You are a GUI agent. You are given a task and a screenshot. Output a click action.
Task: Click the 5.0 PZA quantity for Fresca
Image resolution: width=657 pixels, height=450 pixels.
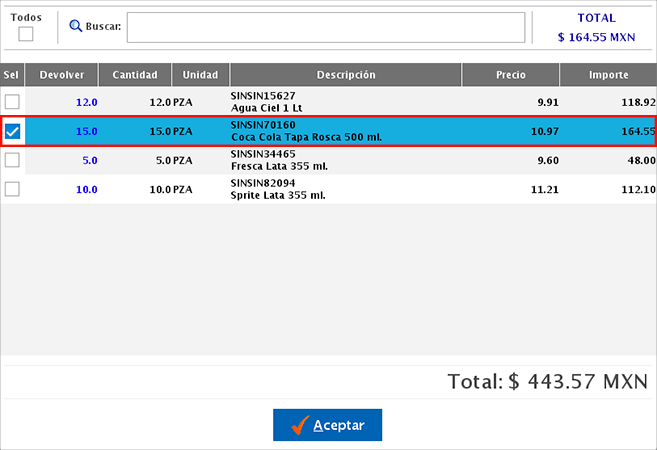point(174,160)
